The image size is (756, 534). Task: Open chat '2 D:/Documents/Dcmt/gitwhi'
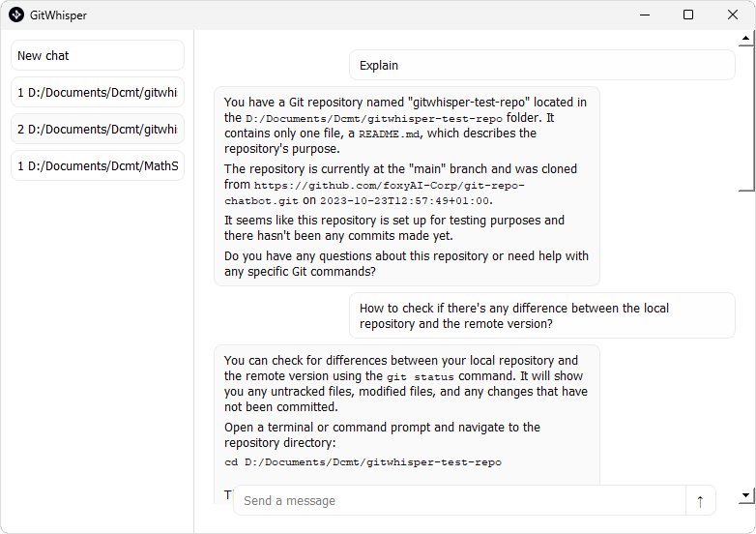tap(98, 129)
